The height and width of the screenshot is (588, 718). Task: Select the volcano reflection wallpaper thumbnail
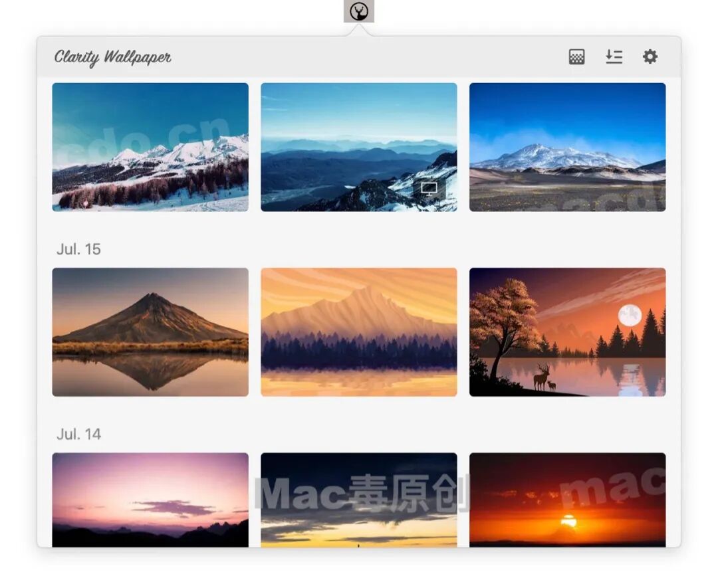tap(150, 330)
